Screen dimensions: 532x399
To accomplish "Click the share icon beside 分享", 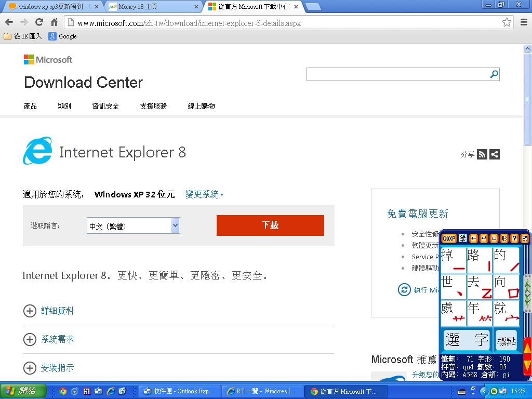I will coord(495,154).
